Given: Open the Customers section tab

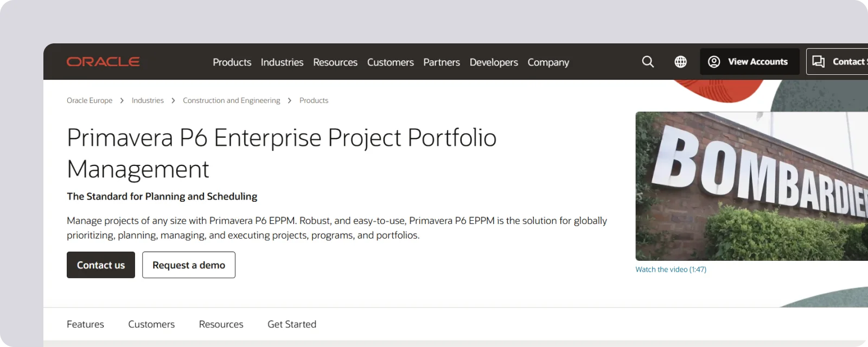Looking at the screenshot, I should (151, 324).
